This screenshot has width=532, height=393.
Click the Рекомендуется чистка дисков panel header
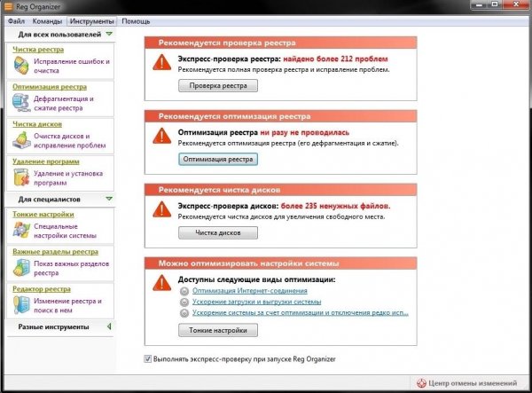(x=280, y=190)
